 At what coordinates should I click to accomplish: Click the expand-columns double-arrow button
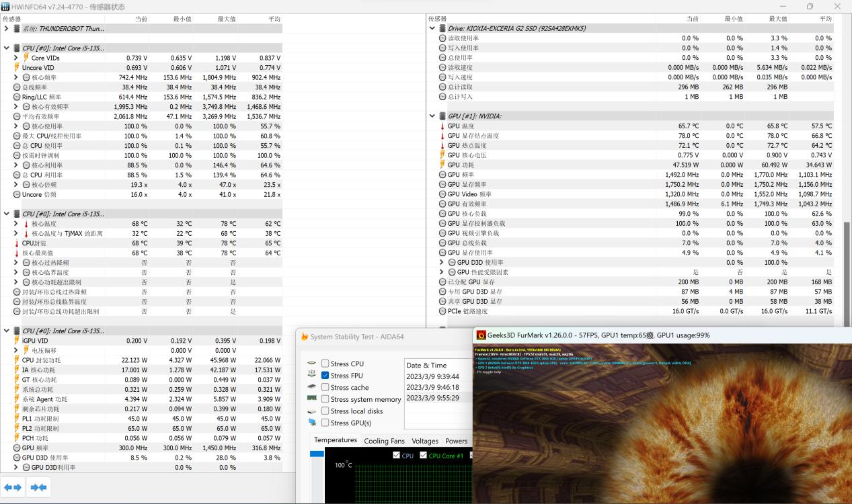click(13, 487)
